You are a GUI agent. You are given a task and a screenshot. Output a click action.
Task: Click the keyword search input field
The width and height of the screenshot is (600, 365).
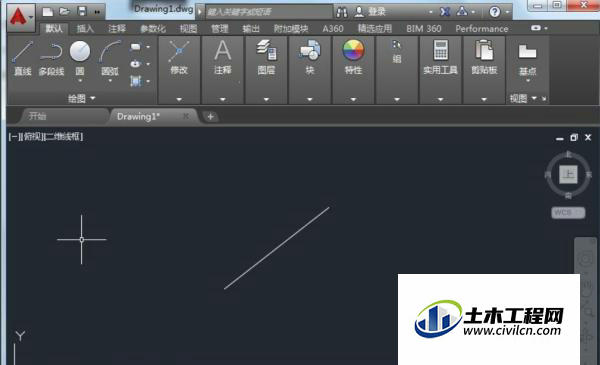[269, 12]
